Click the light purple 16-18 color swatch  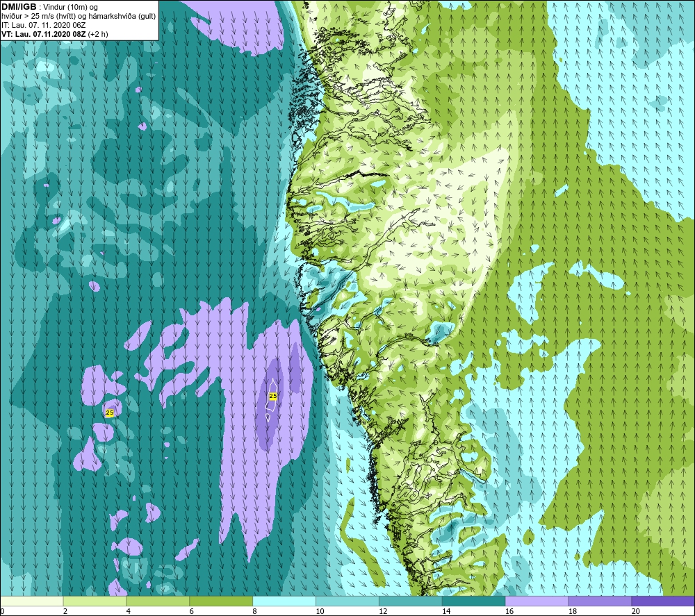tap(537, 601)
